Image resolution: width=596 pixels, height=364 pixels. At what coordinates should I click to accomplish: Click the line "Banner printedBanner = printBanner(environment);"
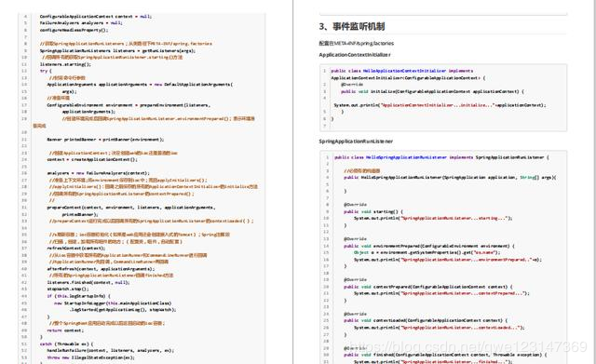(105, 140)
